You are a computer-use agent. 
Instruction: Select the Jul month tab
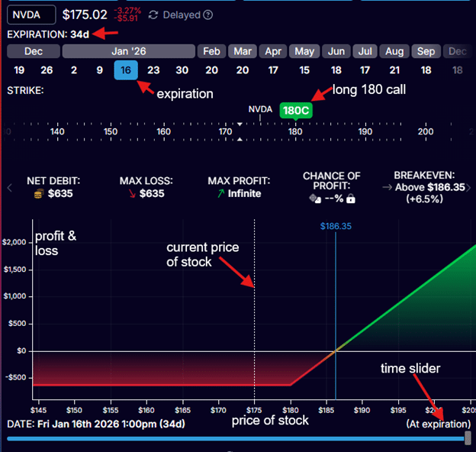365,51
